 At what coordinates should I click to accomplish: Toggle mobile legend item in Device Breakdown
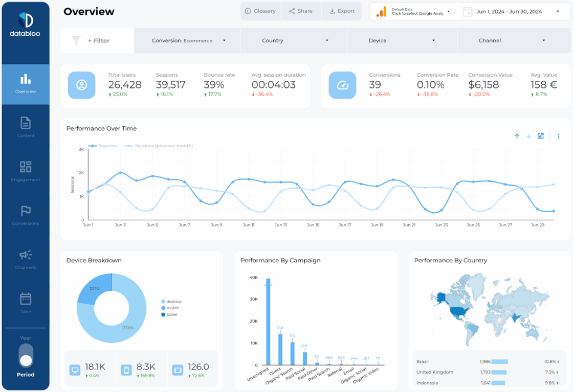tap(170, 308)
